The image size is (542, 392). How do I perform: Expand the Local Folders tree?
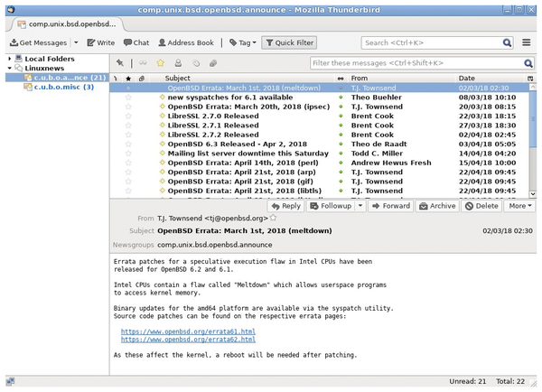pyautogui.click(x=9, y=59)
